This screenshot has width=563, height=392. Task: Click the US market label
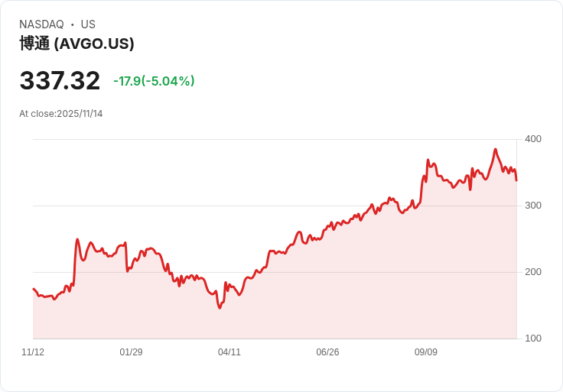[x=88, y=24]
